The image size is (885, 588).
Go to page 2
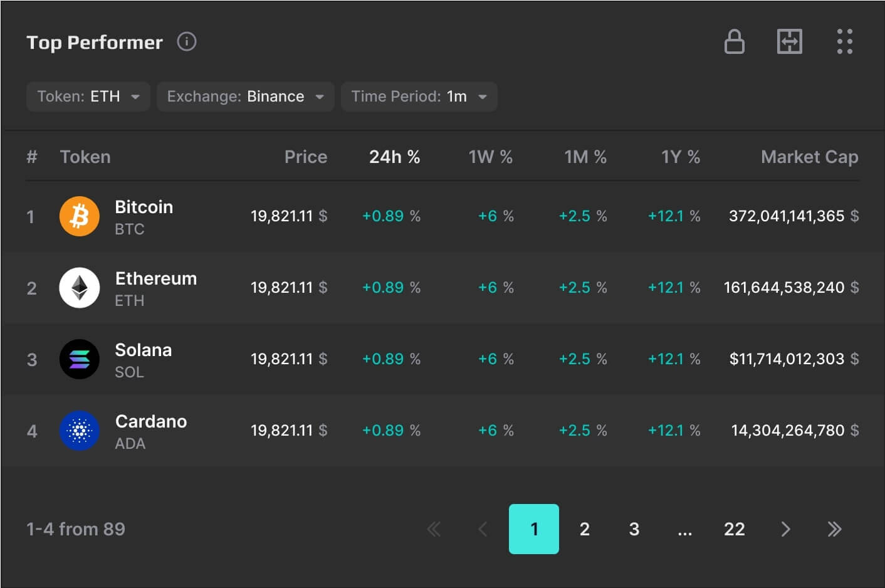click(x=584, y=529)
